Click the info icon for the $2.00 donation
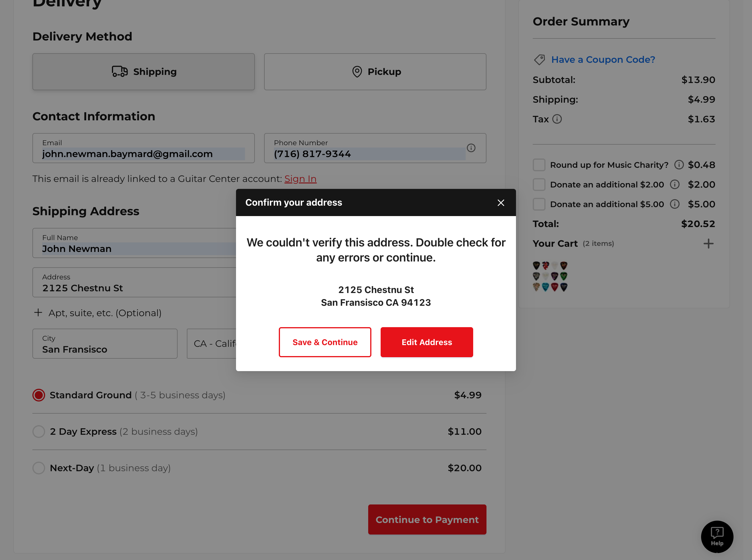Image resolution: width=752 pixels, height=560 pixels. [674, 185]
